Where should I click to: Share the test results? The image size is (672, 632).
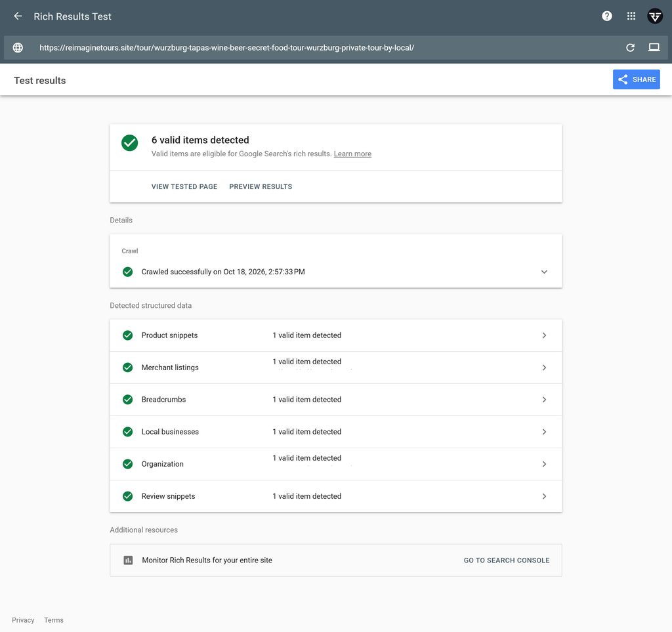[x=637, y=79]
